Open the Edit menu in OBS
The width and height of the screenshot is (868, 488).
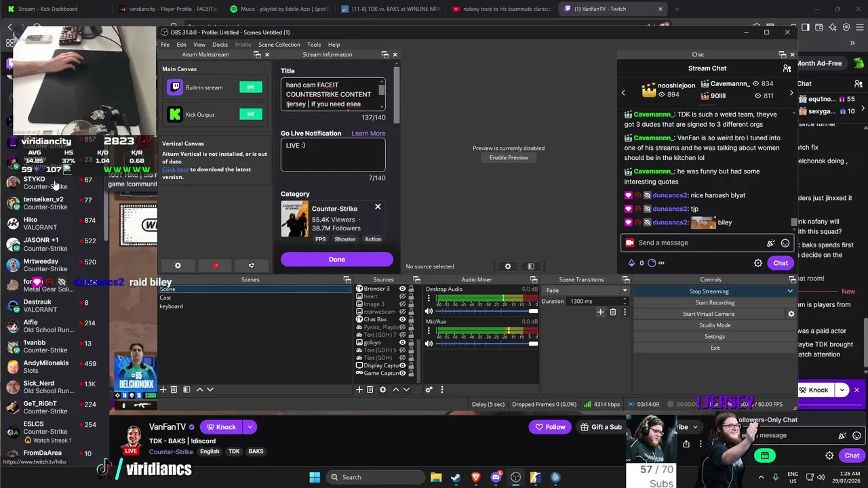tap(181, 45)
